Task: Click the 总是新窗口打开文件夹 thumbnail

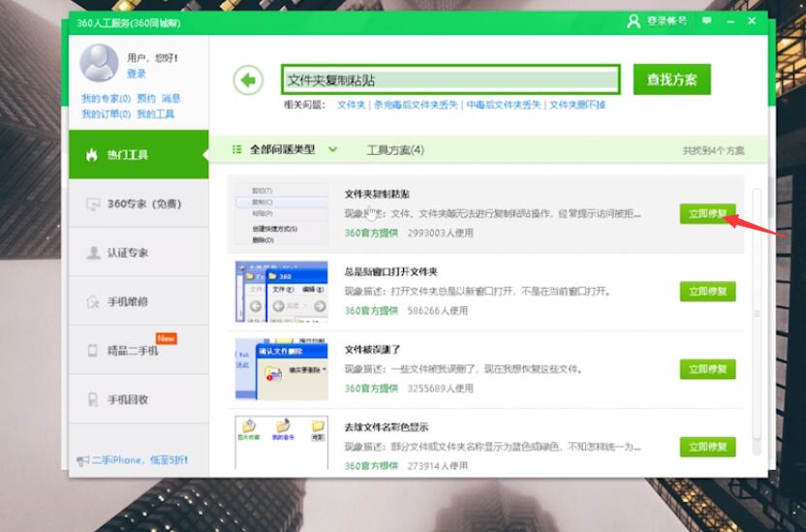Action: (282, 292)
